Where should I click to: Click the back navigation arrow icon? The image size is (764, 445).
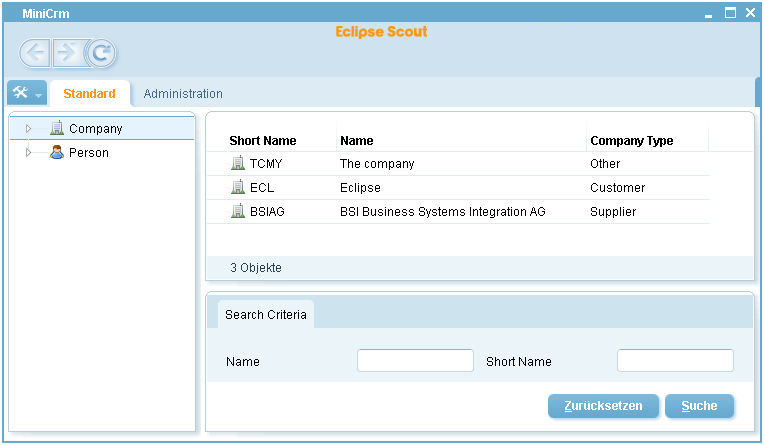(35, 53)
